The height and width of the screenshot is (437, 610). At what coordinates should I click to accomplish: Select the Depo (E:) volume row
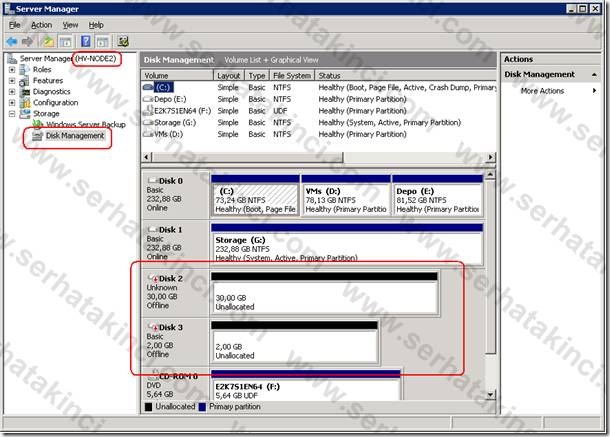(319, 99)
